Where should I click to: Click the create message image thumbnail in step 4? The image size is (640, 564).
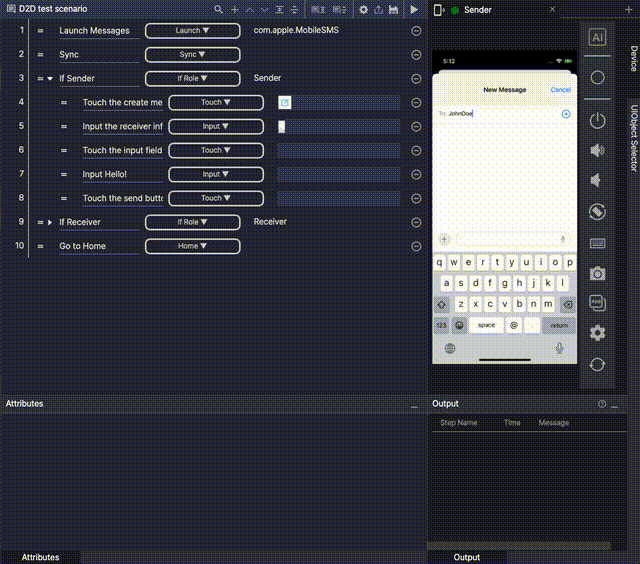(284, 102)
